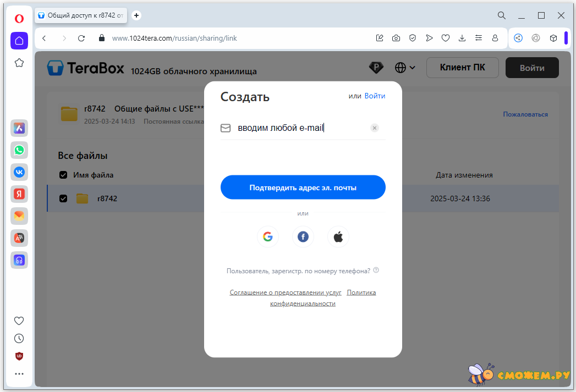Take a snapshot with camera icon

pyautogui.click(x=396, y=38)
